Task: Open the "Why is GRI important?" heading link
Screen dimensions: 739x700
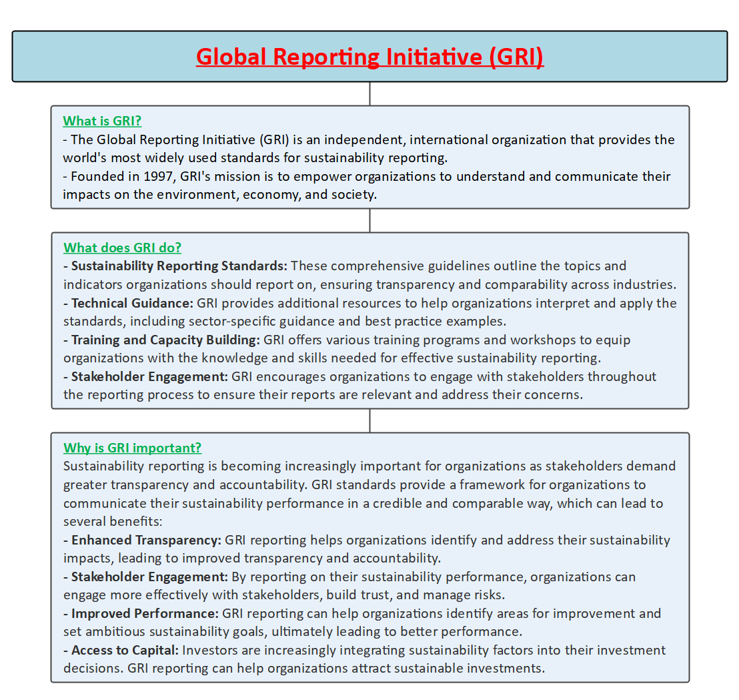Action: (132, 448)
